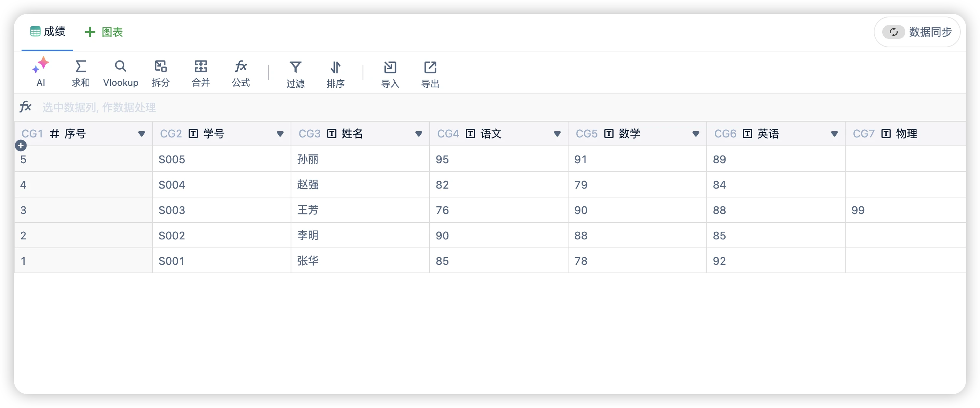Select 孙丽's 语文 score 95
This screenshot has width=980, height=408.
click(x=499, y=159)
